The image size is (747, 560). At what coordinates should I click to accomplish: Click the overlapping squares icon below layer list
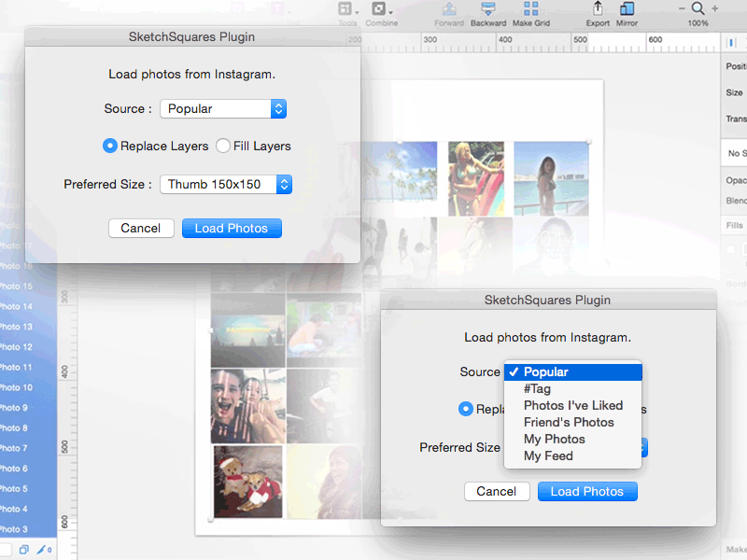coord(24,550)
